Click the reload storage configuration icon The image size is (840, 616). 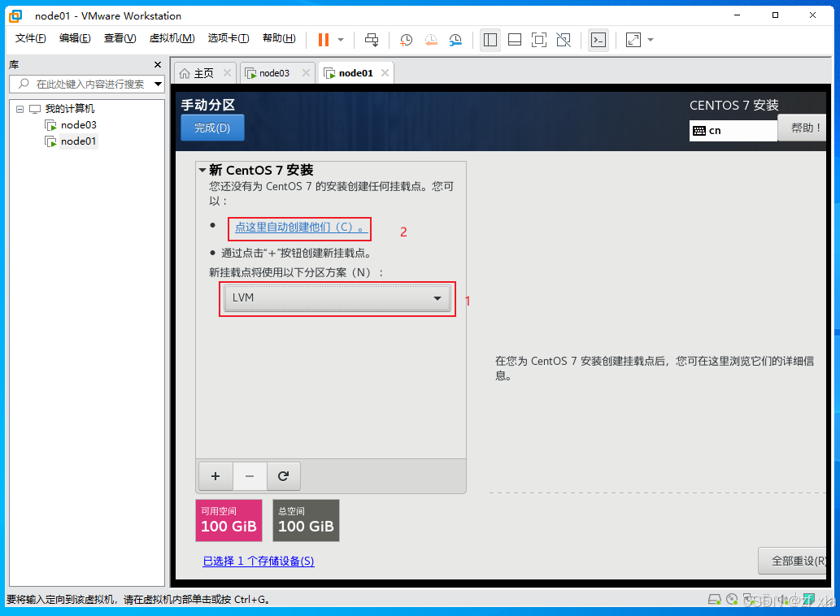click(284, 476)
